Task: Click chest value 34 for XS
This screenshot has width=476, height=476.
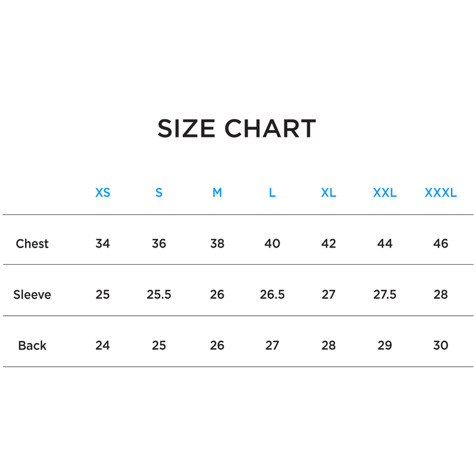Action: pos(103,243)
